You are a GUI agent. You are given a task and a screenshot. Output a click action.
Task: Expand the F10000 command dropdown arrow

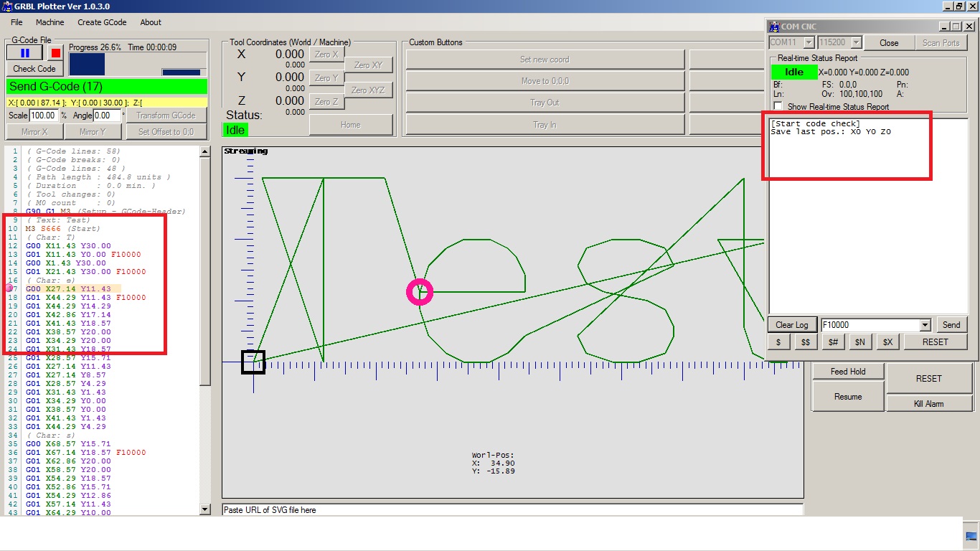tap(925, 325)
